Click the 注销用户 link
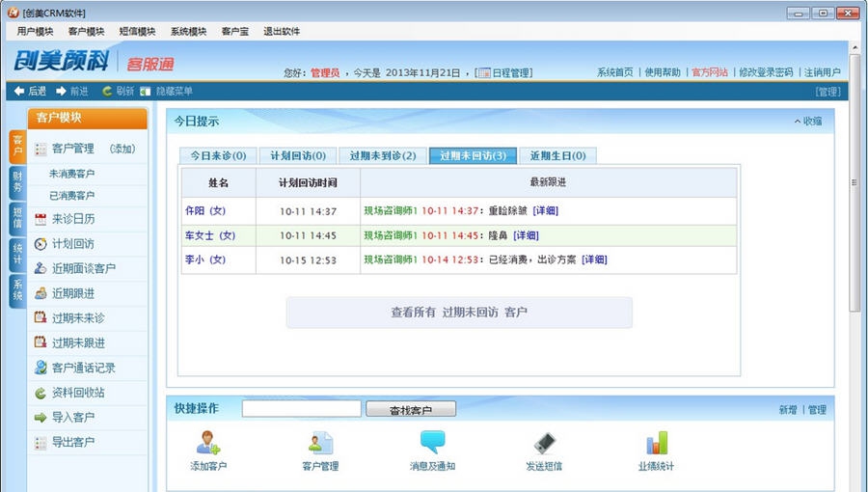The height and width of the screenshot is (492, 868). (x=822, y=72)
